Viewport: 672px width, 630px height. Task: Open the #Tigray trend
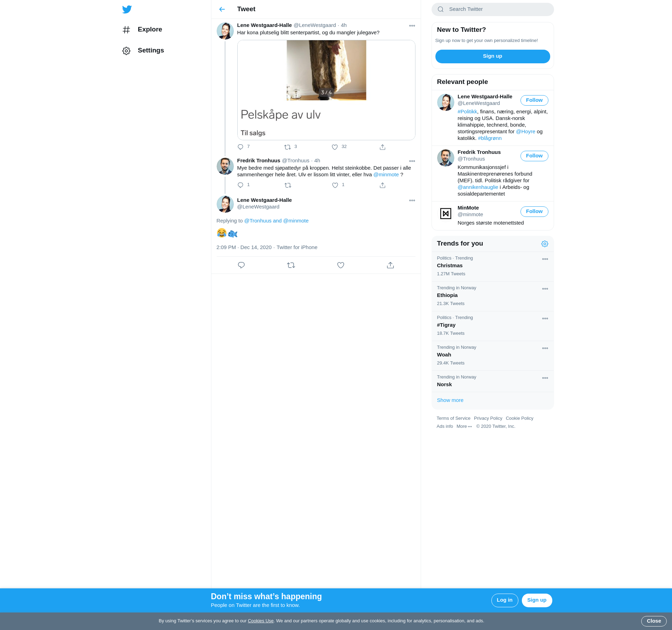pyautogui.click(x=492, y=326)
